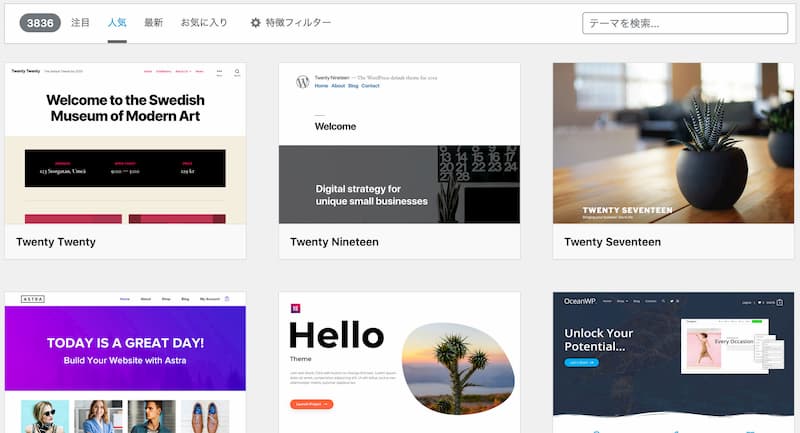Click the OceanWP logo in the preview
The image size is (800, 433).
point(580,301)
